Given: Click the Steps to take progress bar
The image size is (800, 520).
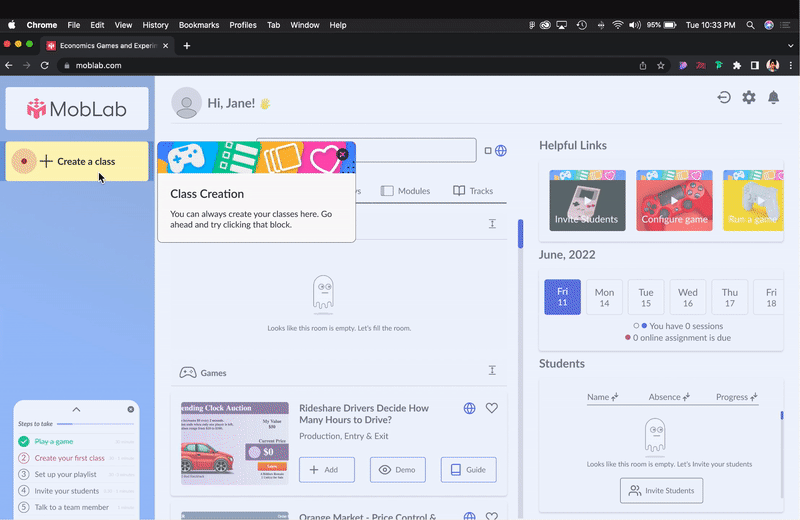Looking at the screenshot, I should click(95, 424).
